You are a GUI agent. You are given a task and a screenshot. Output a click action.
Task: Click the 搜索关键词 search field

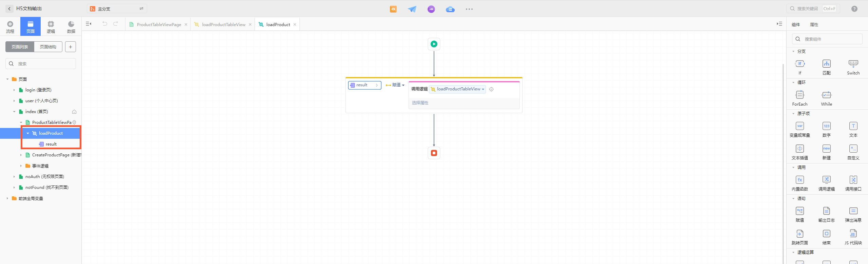pos(813,9)
